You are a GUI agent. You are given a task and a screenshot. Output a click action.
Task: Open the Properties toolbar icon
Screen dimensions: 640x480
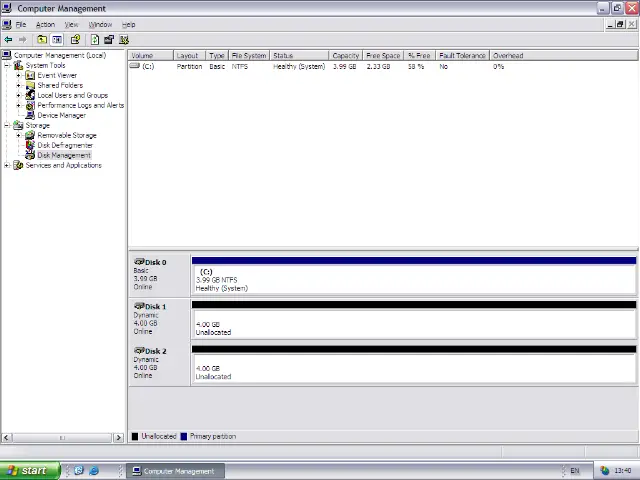(75, 40)
